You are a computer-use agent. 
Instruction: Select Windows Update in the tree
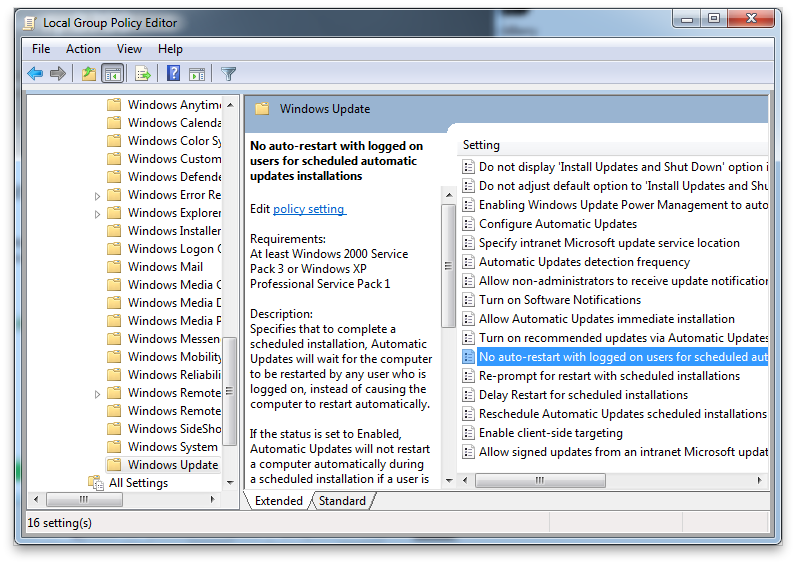173,464
